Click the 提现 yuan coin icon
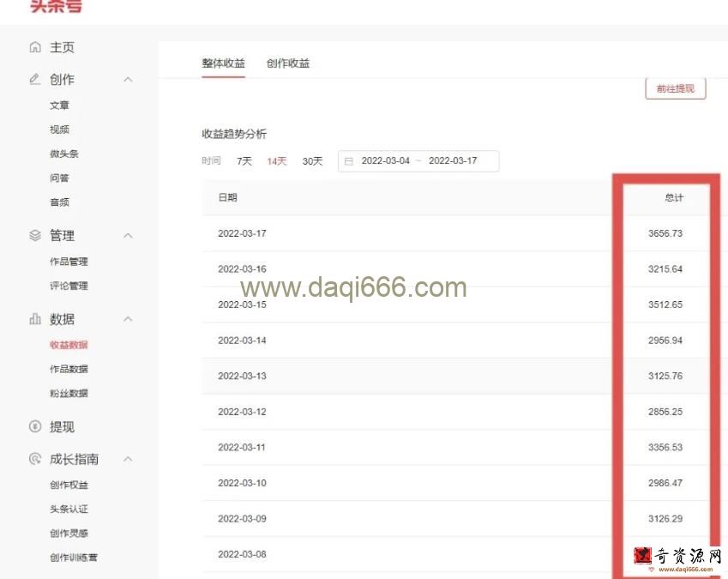Screen dimensions: 728x579 coord(35,426)
